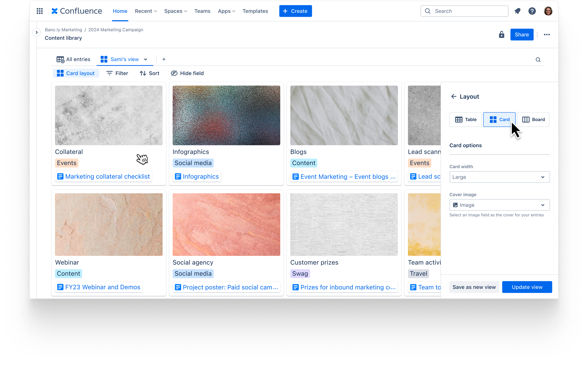Click Update view button
The width and height of the screenshot is (588, 365).
tap(527, 287)
